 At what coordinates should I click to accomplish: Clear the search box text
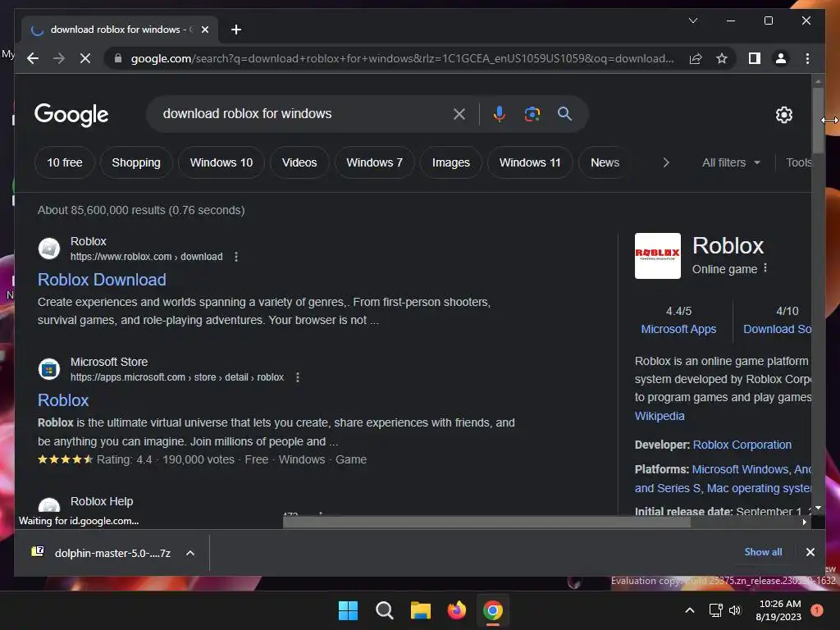(459, 113)
